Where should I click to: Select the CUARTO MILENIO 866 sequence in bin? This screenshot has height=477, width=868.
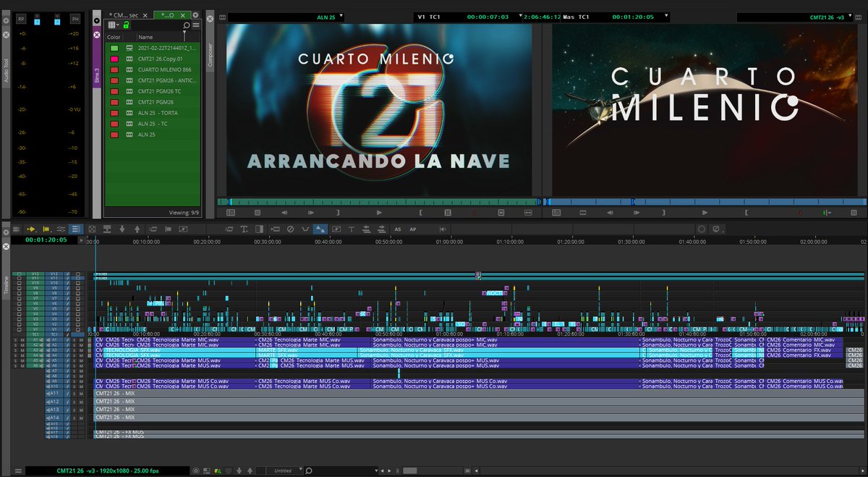pos(164,69)
